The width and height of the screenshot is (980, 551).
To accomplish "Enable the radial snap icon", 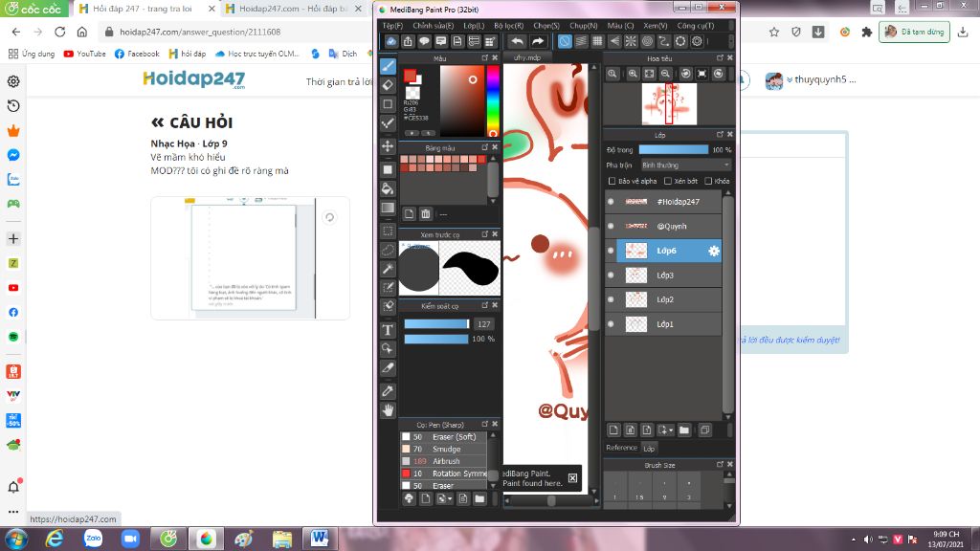I will (x=631, y=41).
